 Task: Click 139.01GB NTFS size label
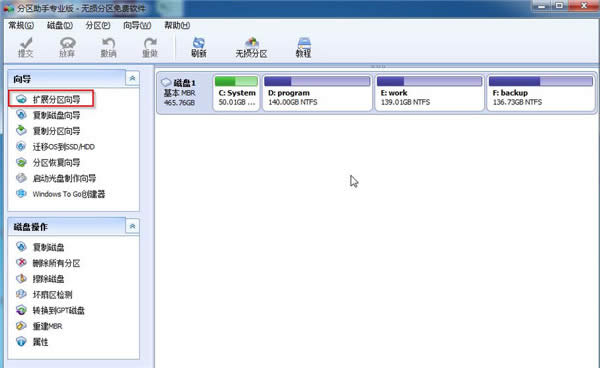(x=405, y=102)
